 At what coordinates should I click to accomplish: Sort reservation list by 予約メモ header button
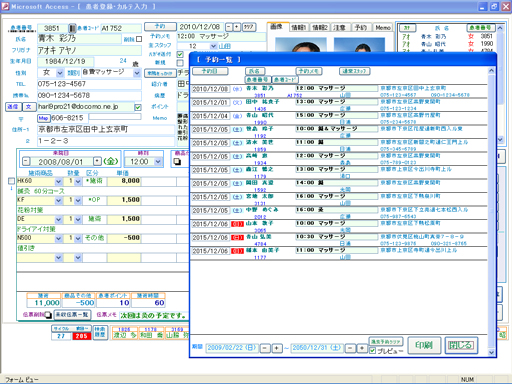(309, 71)
